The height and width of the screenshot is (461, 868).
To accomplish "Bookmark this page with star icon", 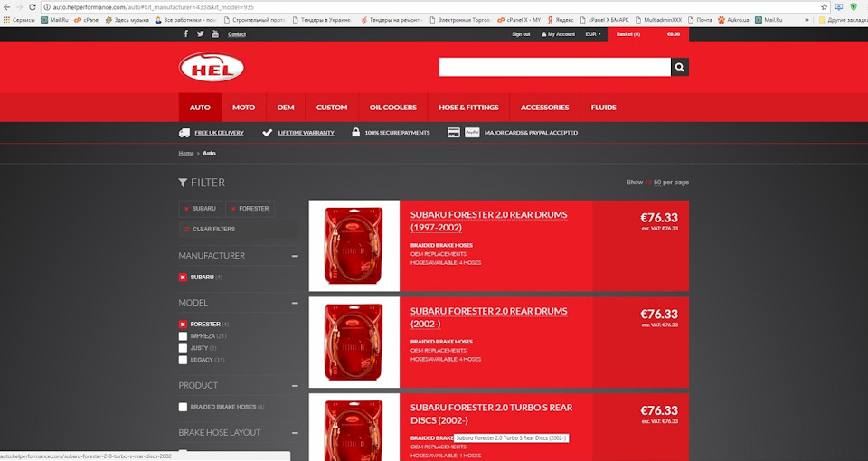I will [825, 7].
